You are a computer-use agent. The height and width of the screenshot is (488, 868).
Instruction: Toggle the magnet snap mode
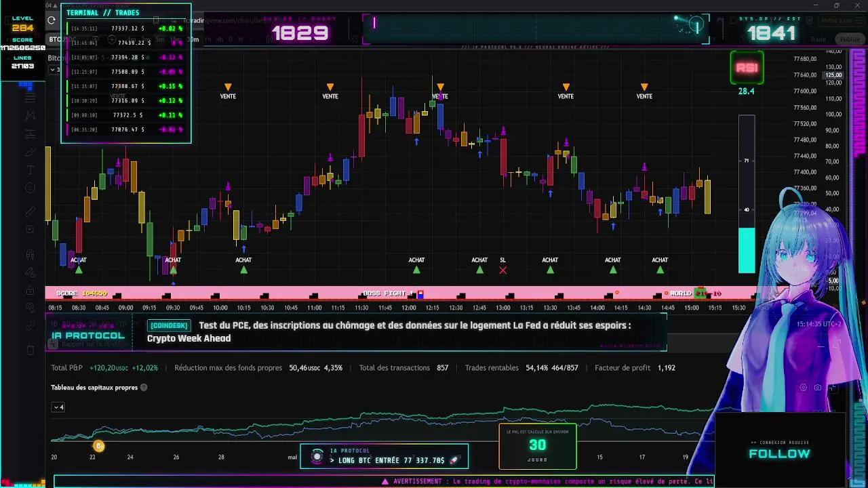coord(30,255)
